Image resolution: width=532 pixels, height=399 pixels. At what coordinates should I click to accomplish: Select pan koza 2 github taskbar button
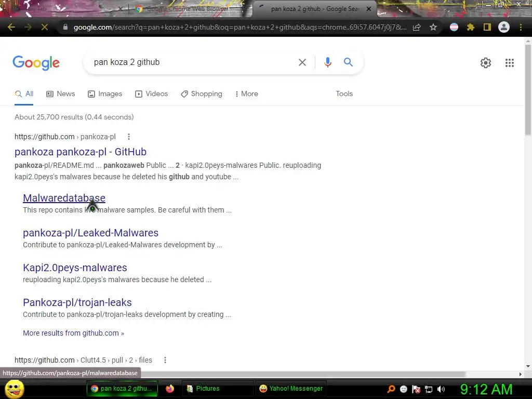(122, 389)
